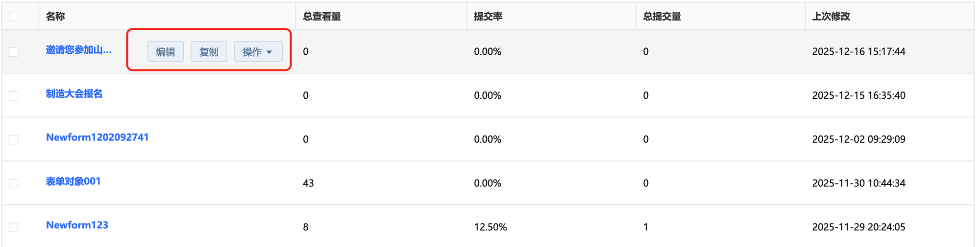
Task: Check the box next to 表单对象001
Action: (x=14, y=183)
